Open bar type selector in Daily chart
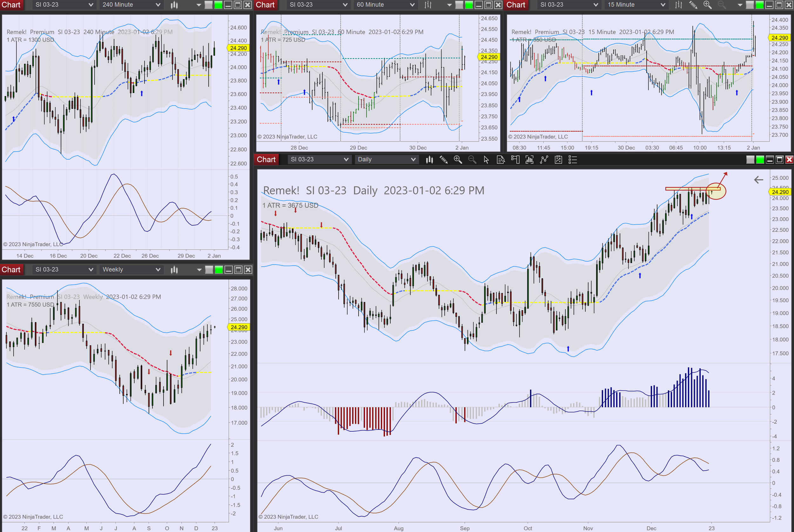The width and height of the screenshot is (794, 532). click(x=429, y=159)
